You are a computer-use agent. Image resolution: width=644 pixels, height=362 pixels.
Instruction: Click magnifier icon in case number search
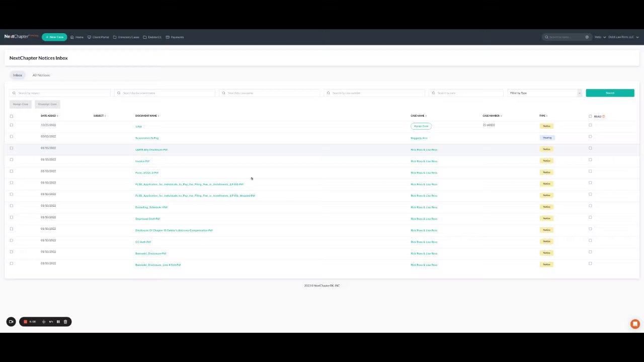coord(328,93)
